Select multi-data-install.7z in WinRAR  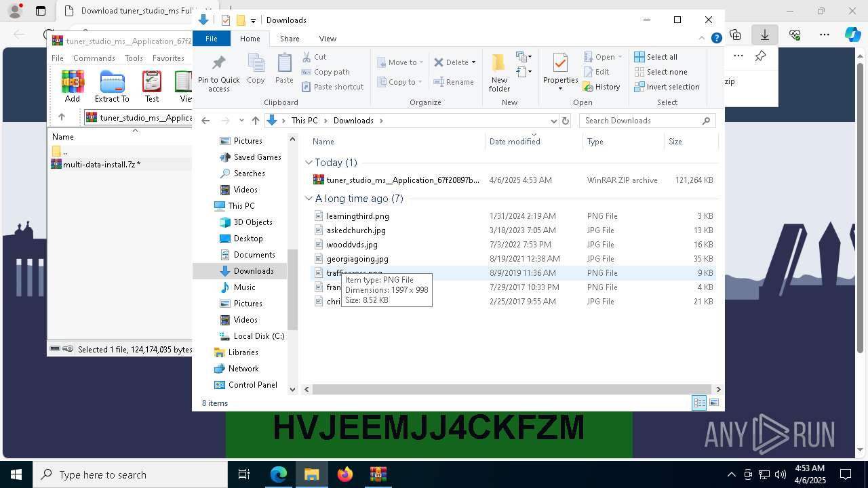pyautogui.click(x=102, y=165)
